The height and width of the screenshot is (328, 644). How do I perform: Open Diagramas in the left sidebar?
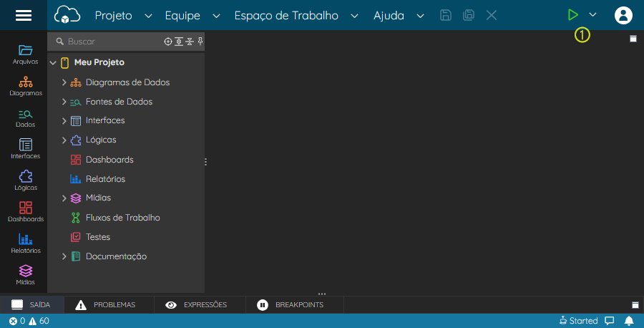[x=26, y=86]
